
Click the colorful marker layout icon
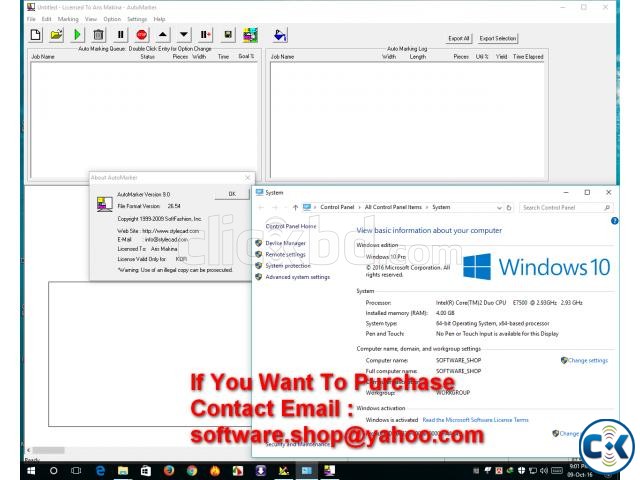pos(250,35)
